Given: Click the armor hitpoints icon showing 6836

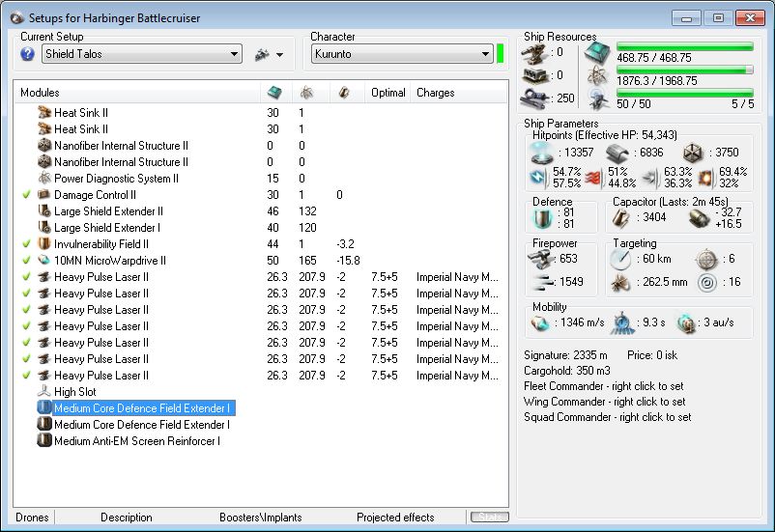Looking at the screenshot, I should click(x=617, y=154).
